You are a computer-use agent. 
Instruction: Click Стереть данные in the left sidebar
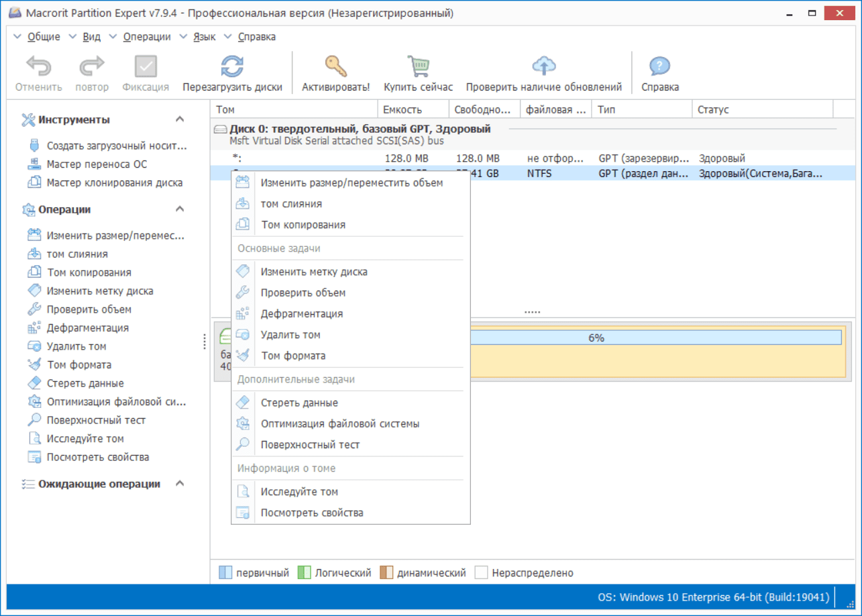pos(76,383)
